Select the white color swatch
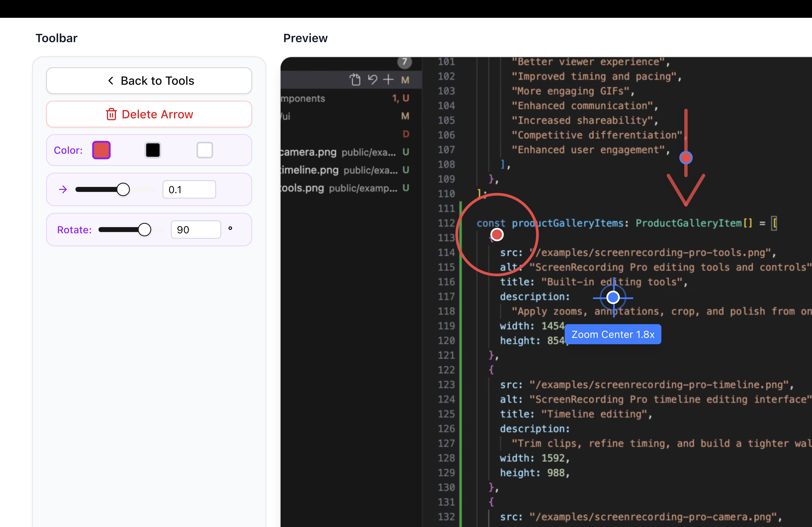This screenshot has height=527, width=812. point(205,150)
